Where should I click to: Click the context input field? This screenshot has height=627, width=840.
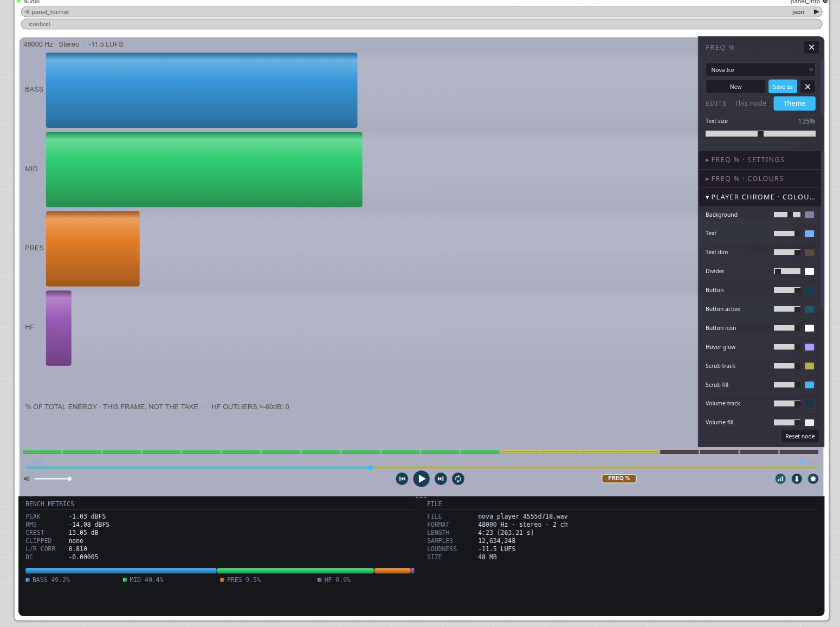tap(421, 24)
